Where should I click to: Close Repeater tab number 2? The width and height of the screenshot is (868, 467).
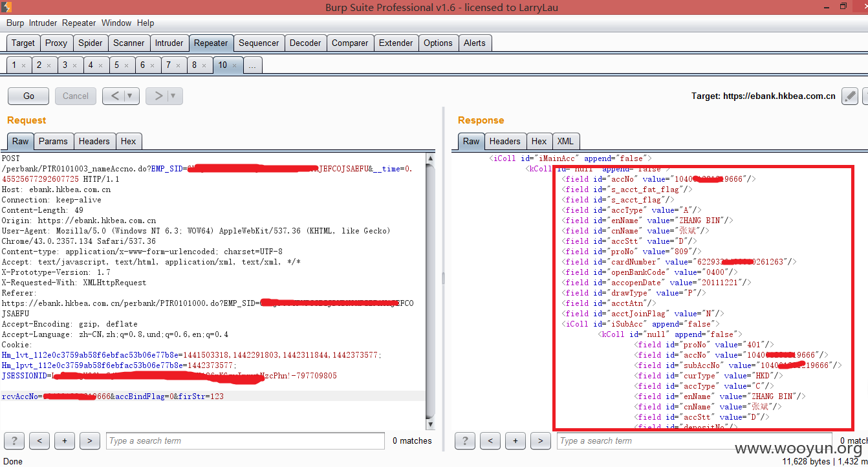coord(49,65)
